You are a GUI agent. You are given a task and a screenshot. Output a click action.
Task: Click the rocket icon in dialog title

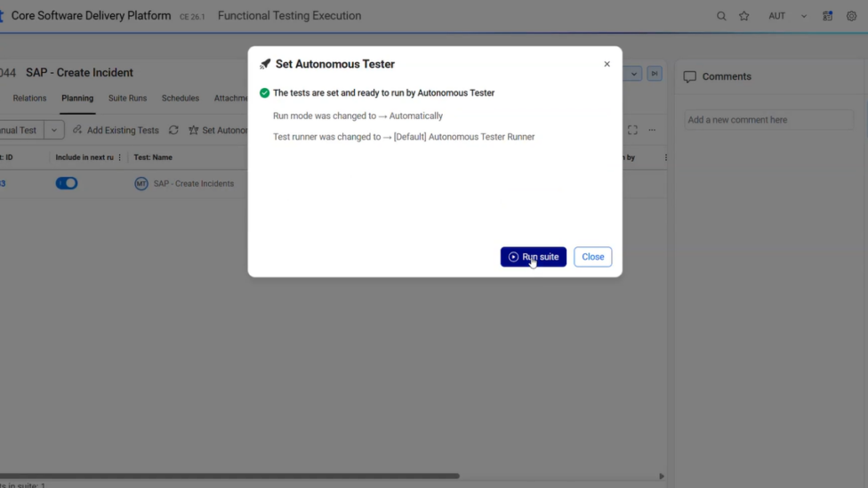[x=265, y=64]
